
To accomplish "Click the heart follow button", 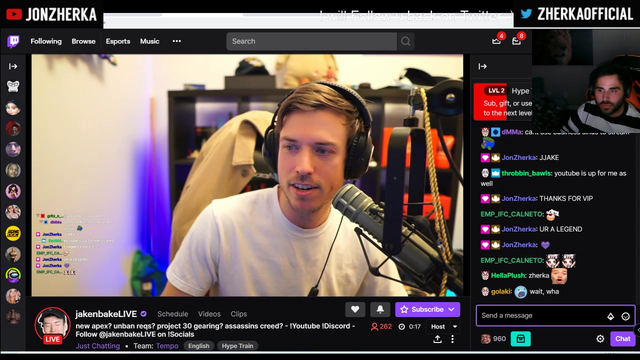I will point(355,309).
